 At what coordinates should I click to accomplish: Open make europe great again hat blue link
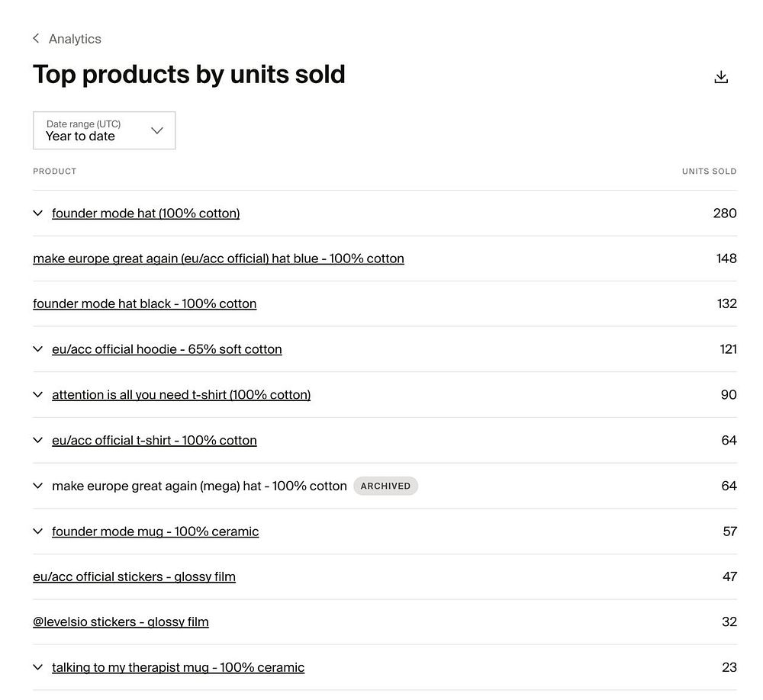[x=218, y=258]
